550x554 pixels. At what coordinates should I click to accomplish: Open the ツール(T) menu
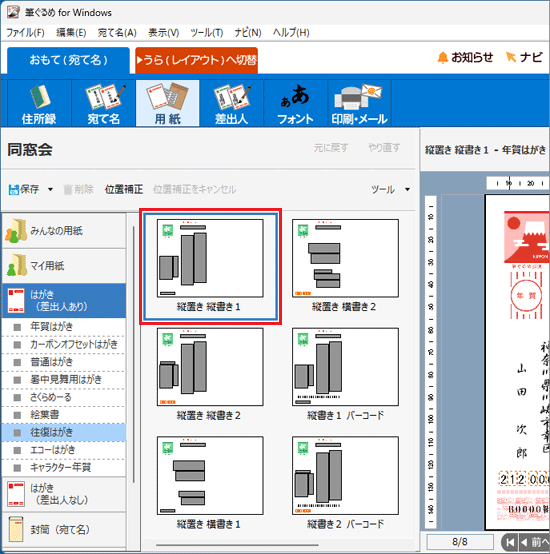point(207,33)
